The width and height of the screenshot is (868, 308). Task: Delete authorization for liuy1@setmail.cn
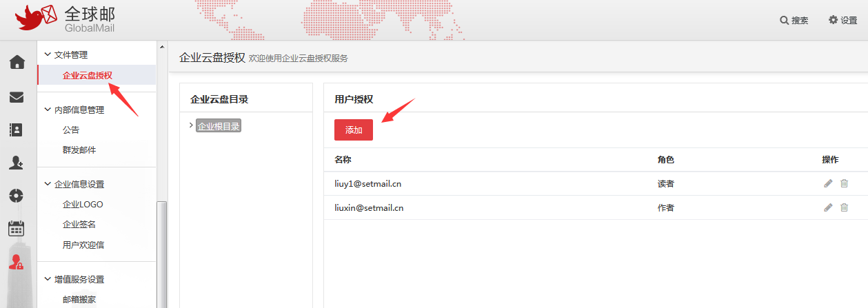(844, 183)
